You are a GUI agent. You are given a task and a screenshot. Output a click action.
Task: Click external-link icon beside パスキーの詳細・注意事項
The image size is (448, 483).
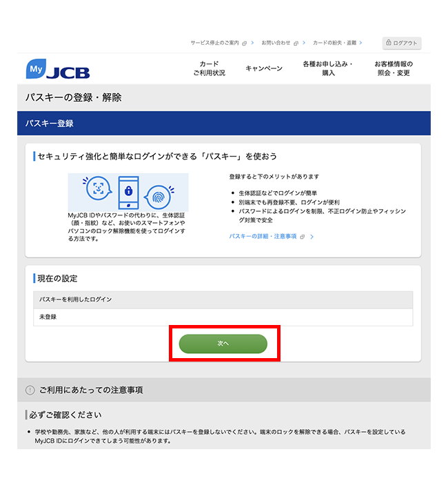(303, 237)
